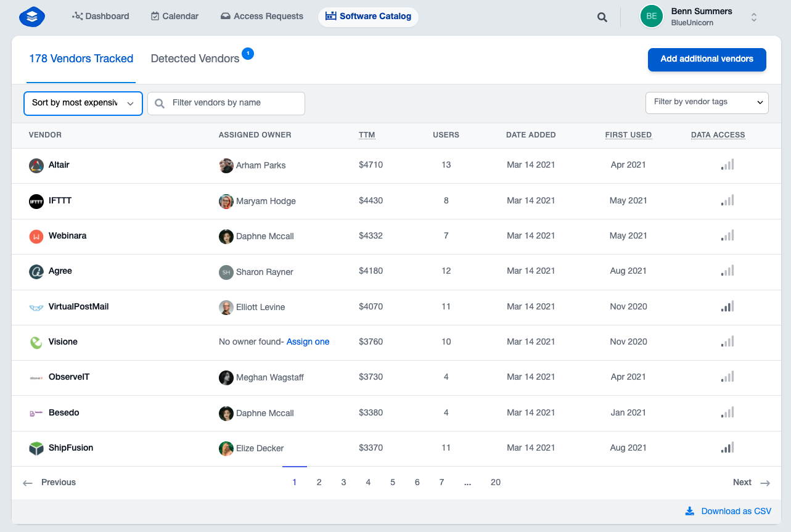
Task: Open the Dashboard nav item
Action: (x=100, y=16)
